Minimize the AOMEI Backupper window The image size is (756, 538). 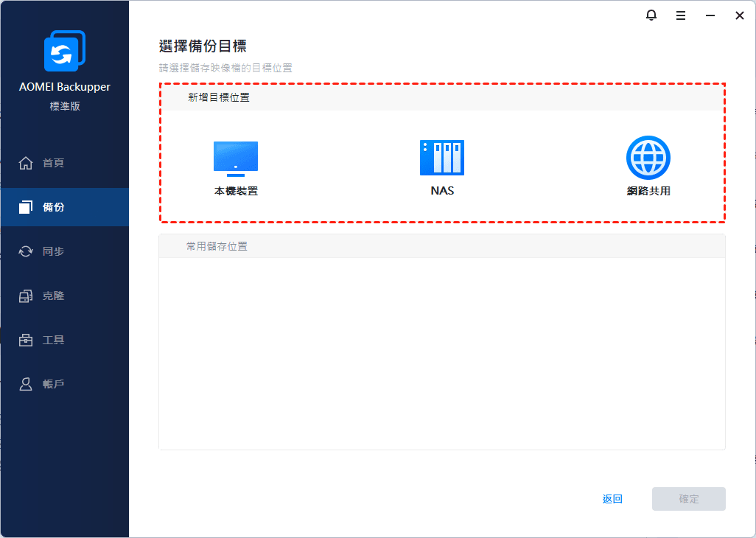[710, 15]
